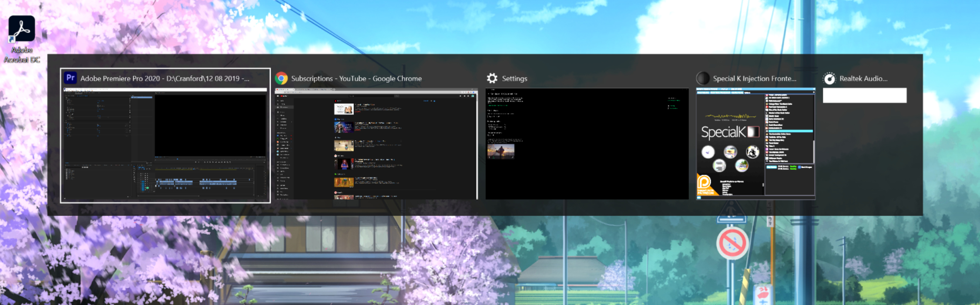Click the Google Chrome logo icon
980x305 pixels.
[x=282, y=78]
